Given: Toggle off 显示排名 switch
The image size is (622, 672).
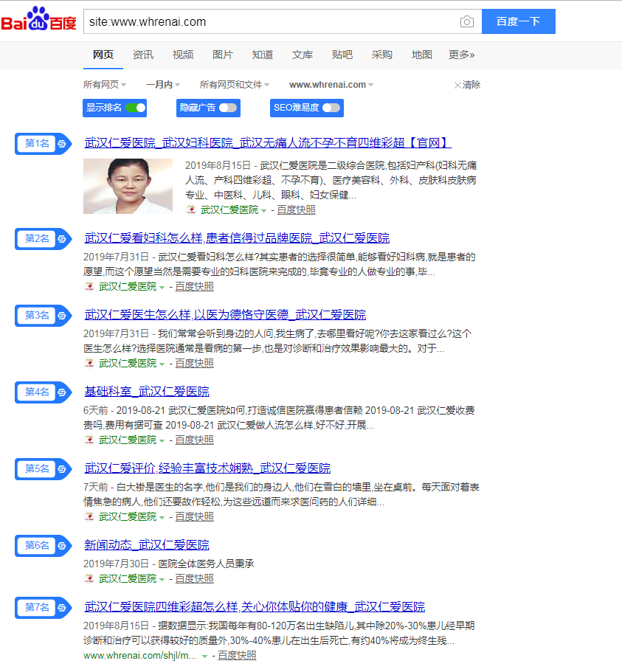Looking at the screenshot, I should point(136,108).
